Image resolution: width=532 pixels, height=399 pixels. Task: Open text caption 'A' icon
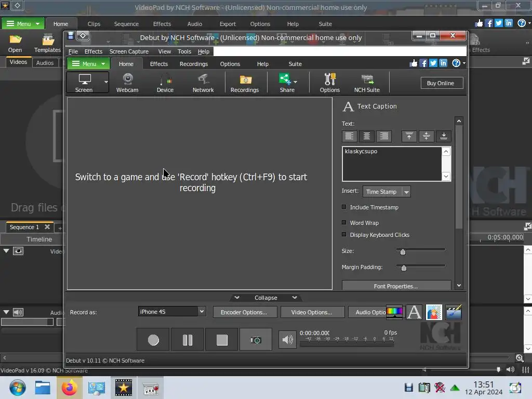coord(414,312)
